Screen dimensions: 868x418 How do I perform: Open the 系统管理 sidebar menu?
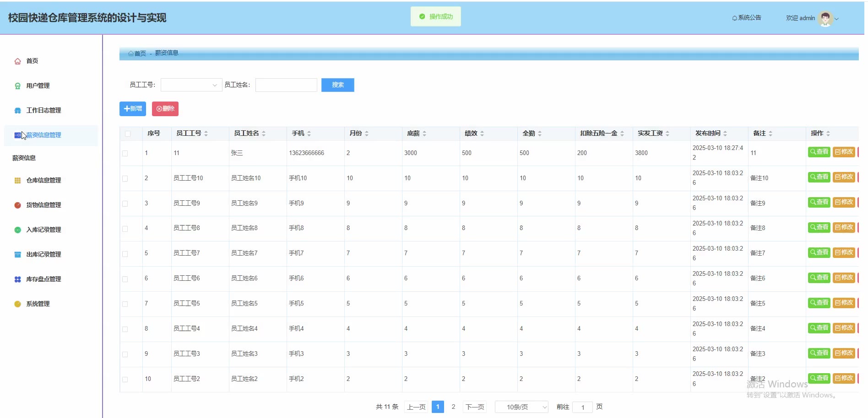click(x=38, y=304)
